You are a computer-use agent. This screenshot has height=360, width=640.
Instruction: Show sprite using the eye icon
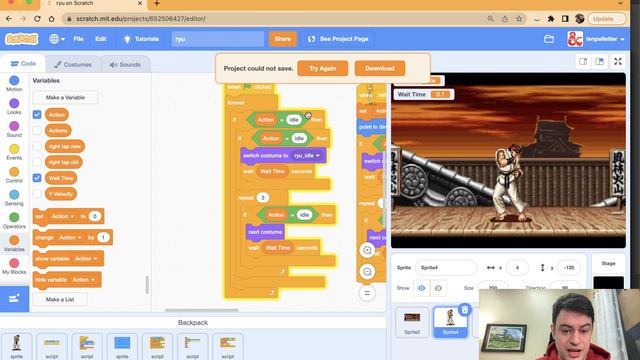click(421, 288)
